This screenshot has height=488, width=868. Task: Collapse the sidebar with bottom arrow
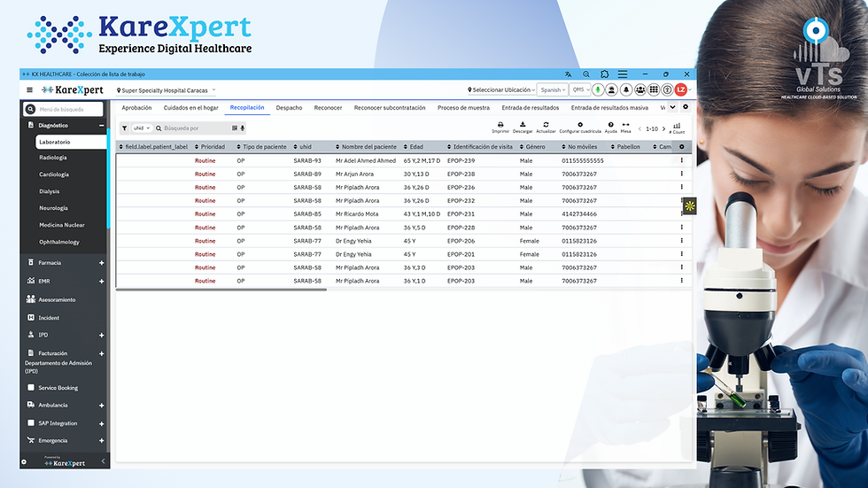pos(103,461)
